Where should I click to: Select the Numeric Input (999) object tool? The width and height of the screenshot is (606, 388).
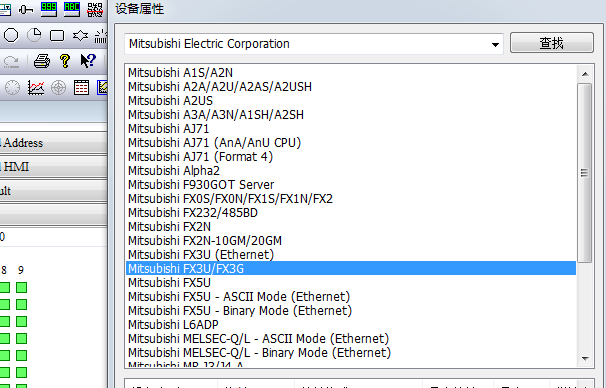tap(49, 9)
